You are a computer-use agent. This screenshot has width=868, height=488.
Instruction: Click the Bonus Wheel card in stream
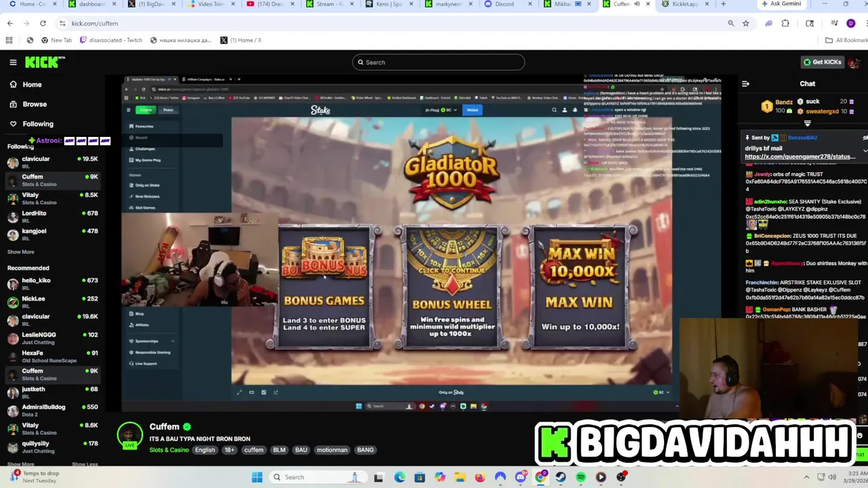pyautogui.click(x=451, y=288)
